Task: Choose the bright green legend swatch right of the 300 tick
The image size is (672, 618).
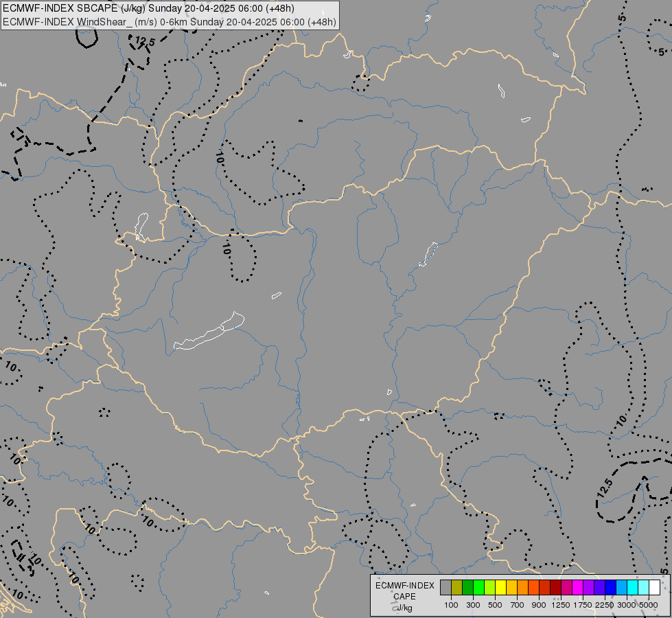Action: (x=478, y=587)
